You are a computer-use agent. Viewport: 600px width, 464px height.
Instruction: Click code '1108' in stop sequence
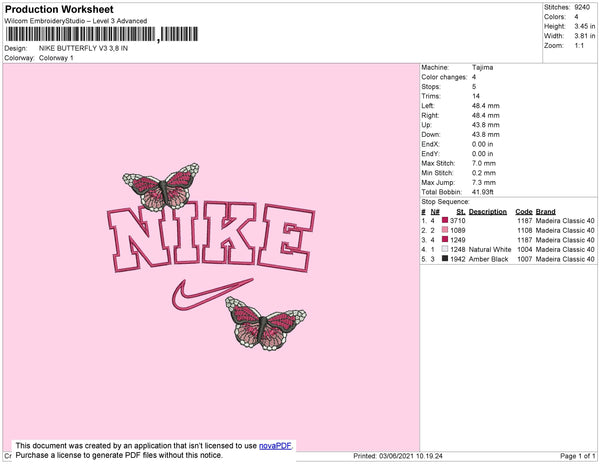click(525, 230)
